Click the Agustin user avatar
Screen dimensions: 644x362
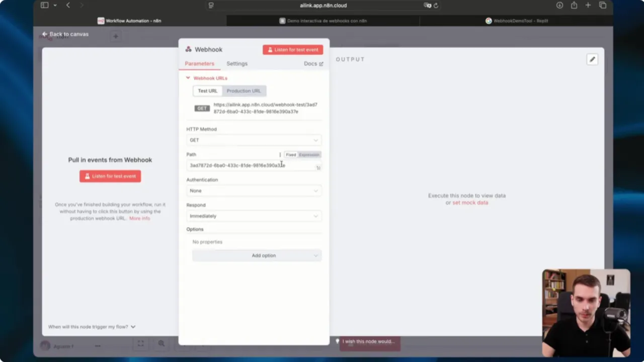pyautogui.click(x=45, y=346)
